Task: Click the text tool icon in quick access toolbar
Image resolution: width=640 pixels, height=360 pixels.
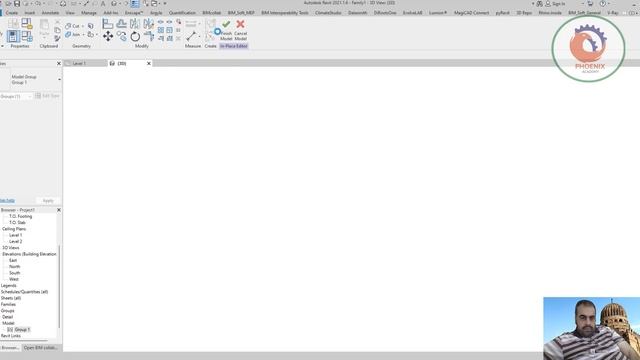Action: point(103,3)
